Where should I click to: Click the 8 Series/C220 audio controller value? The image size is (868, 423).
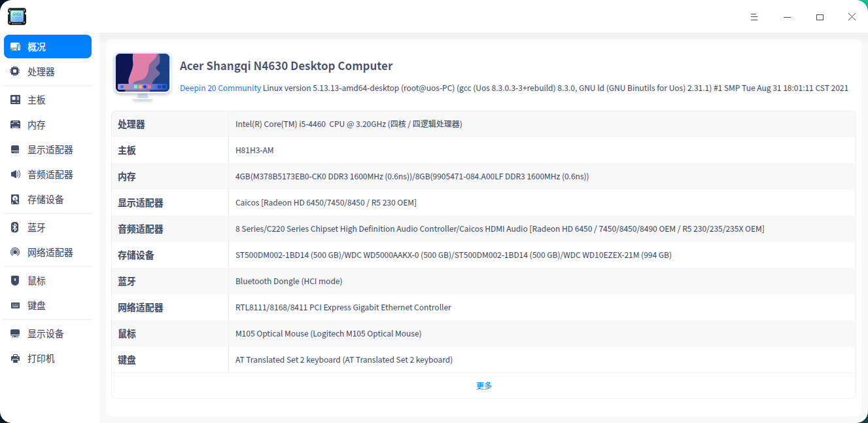tap(500, 229)
